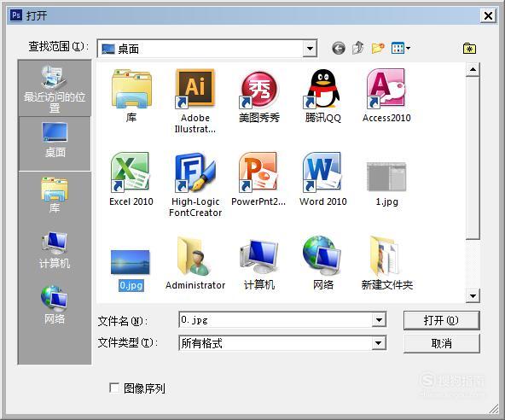Select the 新建文件夹 folder

pos(386,263)
